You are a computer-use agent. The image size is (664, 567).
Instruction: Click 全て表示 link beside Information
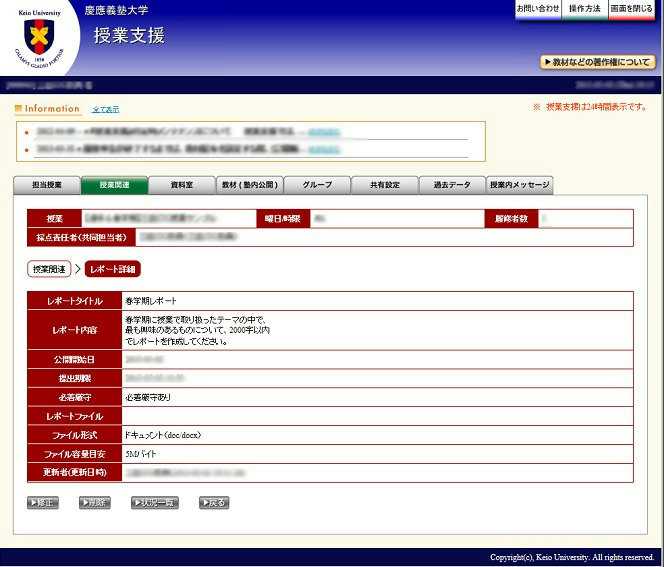coord(104,109)
